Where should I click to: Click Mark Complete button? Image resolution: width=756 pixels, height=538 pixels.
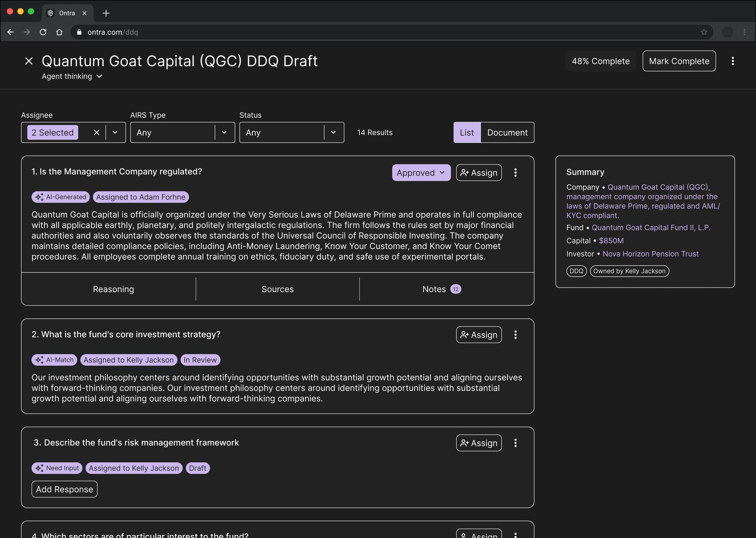click(679, 61)
